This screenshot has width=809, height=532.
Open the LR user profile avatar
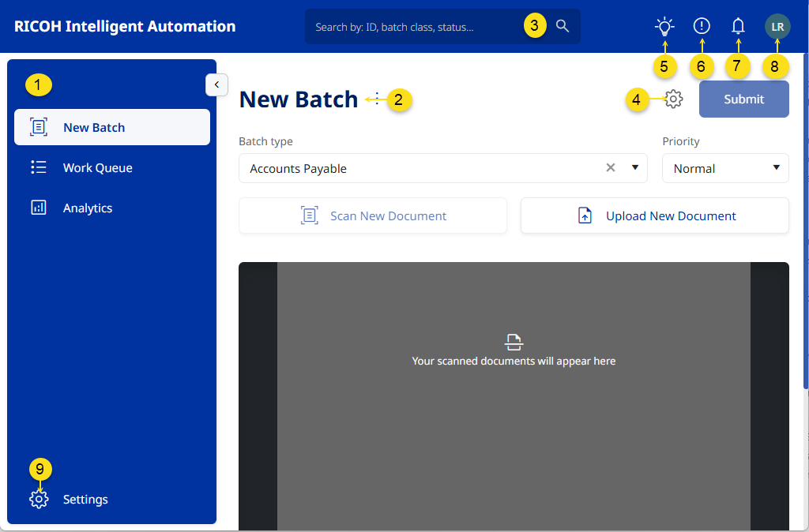tap(777, 27)
